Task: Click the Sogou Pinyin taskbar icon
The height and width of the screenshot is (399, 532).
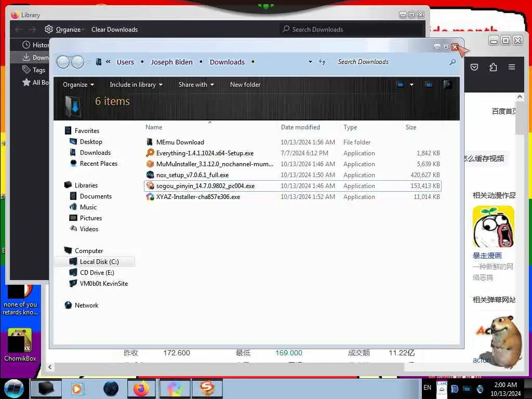Action: pos(207,389)
